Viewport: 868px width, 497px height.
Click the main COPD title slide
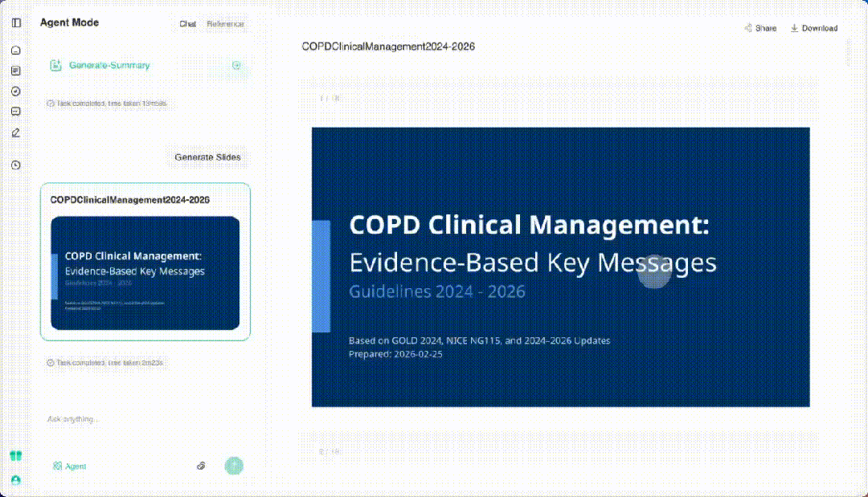[x=561, y=267]
